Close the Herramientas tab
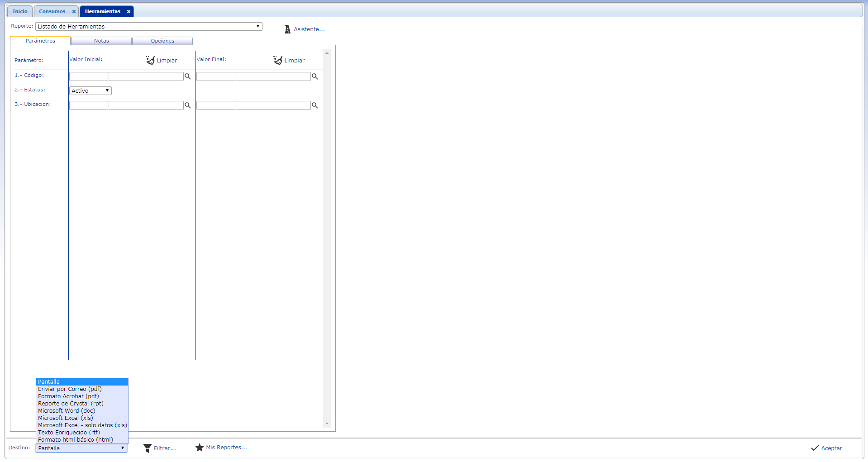The width and height of the screenshot is (868, 462). tap(129, 12)
